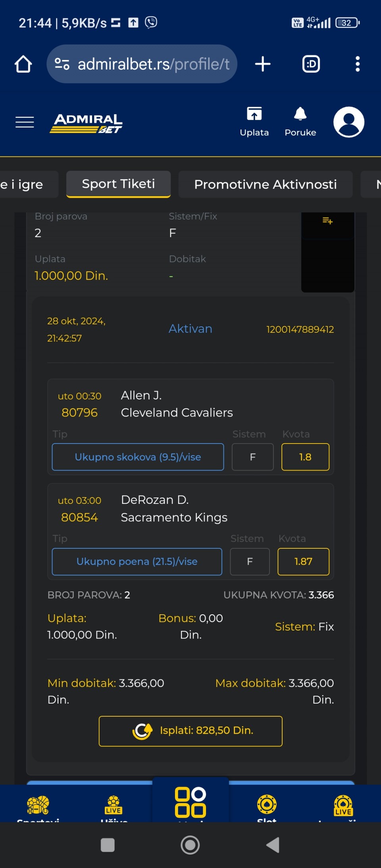Open a new browser tab

[263, 64]
